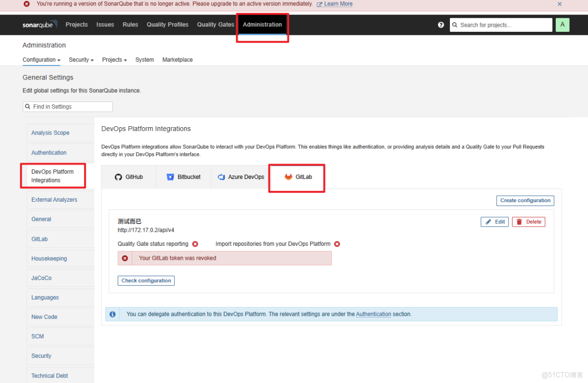Click the magnifier icon in project search
This screenshot has height=383, width=588.
[455, 24]
